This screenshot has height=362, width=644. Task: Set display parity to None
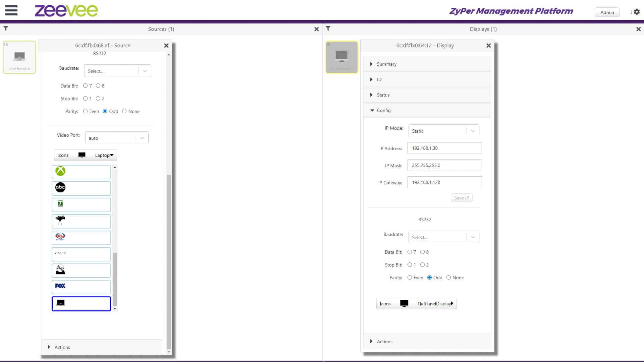448,278
